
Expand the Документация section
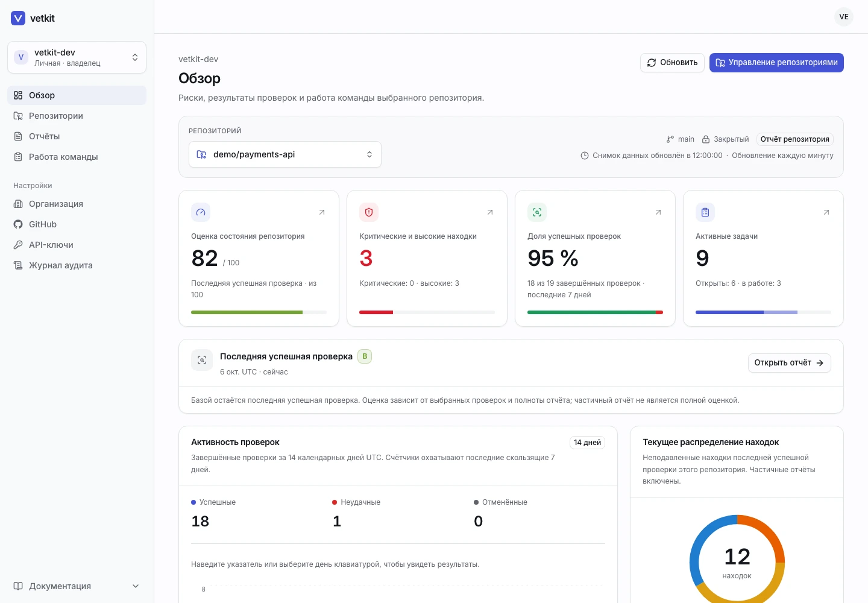pyautogui.click(x=77, y=586)
